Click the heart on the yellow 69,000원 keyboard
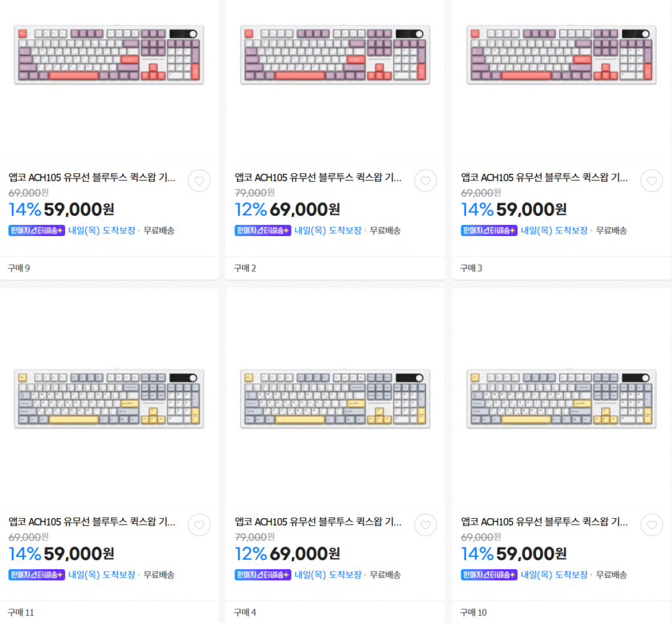 [425, 525]
